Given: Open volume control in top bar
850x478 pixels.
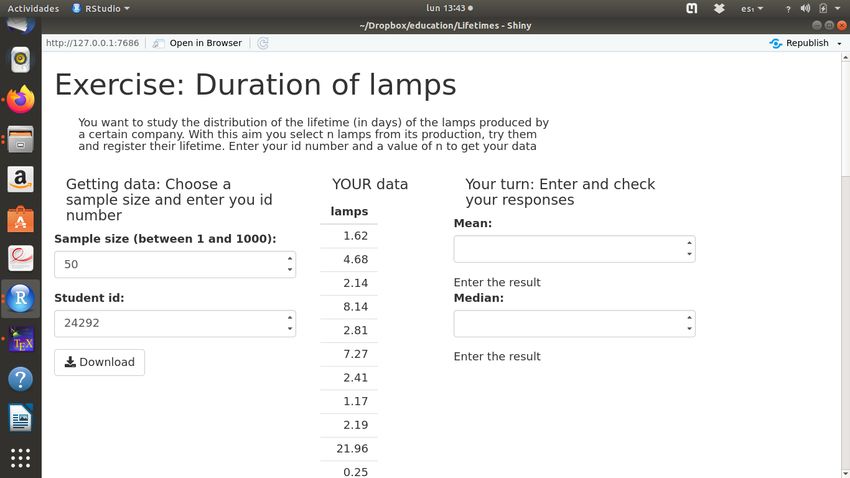Looking at the screenshot, I should [x=806, y=8].
